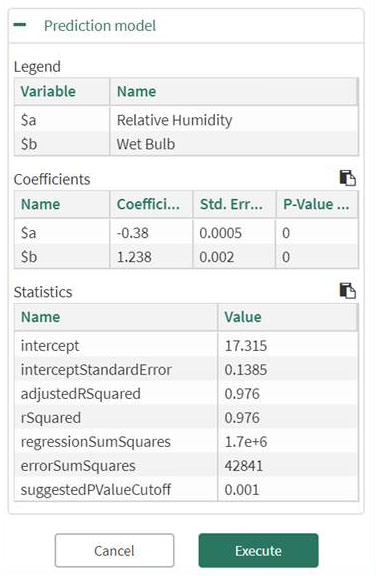Click the Execute button

258,550
